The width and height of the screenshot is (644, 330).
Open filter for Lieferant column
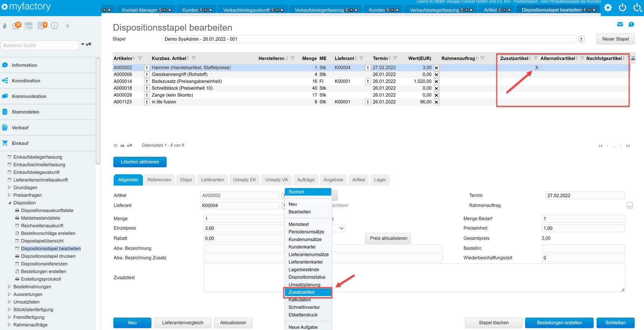coord(361,58)
